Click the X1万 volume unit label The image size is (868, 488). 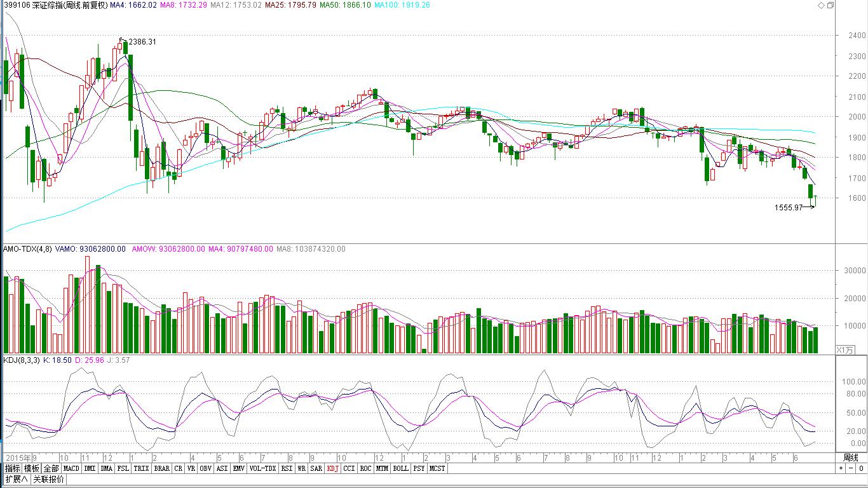pos(844,349)
